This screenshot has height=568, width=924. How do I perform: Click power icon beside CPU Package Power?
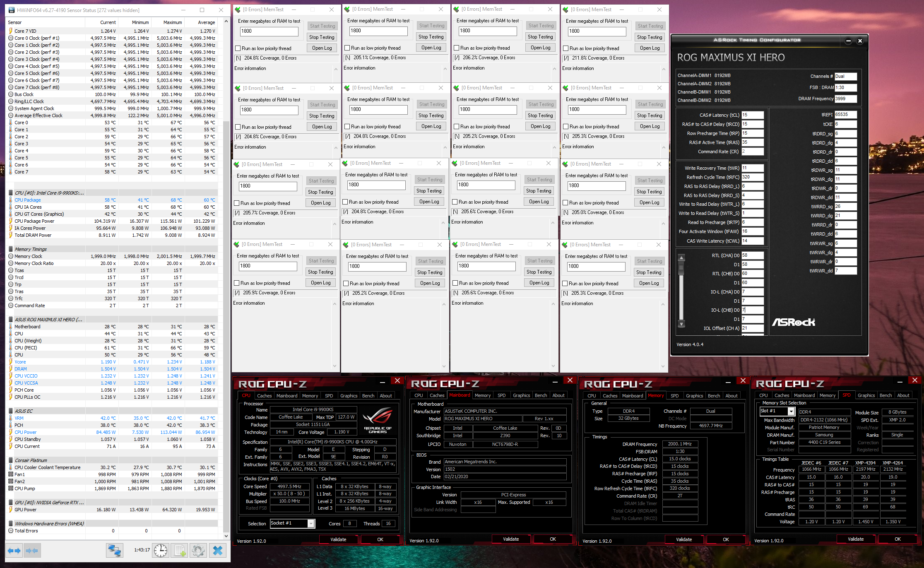(11, 221)
